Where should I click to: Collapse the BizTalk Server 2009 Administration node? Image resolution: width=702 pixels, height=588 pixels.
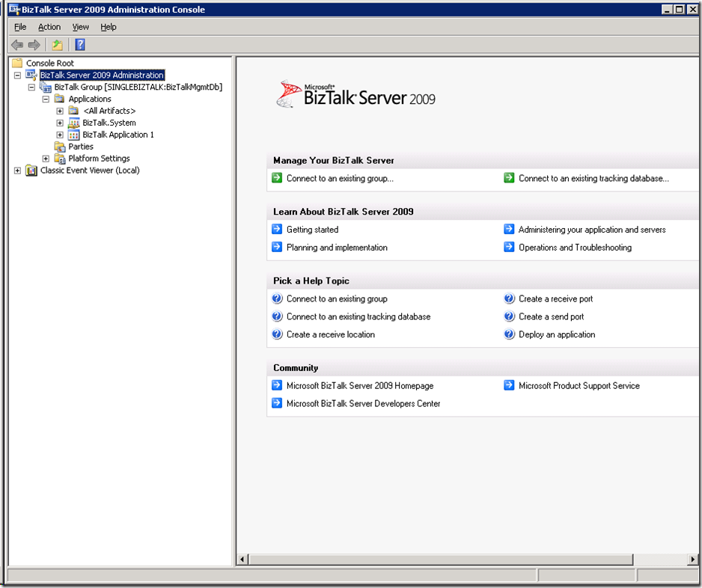(17, 75)
